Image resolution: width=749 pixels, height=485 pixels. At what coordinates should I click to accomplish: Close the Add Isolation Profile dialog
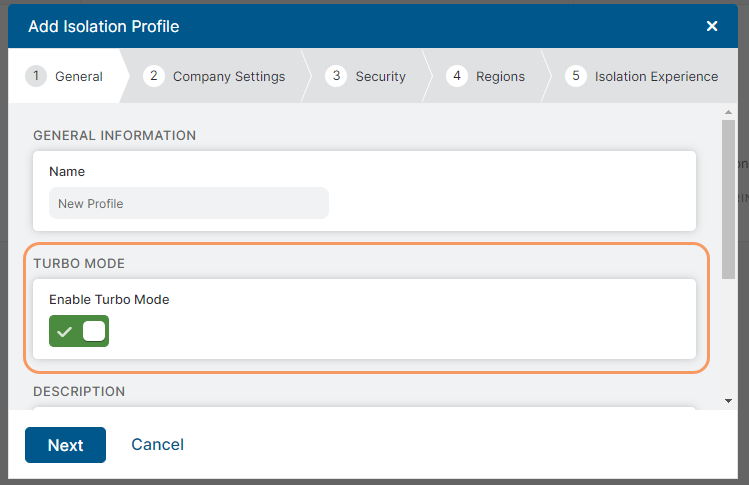(712, 26)
